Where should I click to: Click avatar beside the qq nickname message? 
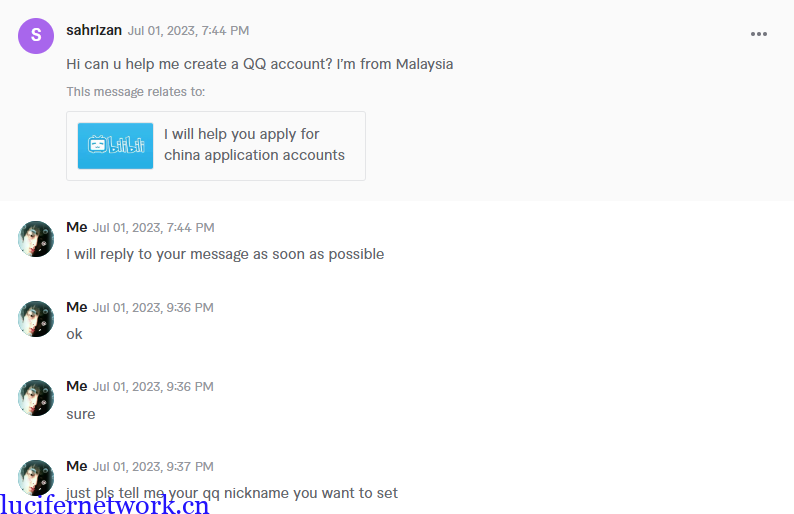click(36, 477)
